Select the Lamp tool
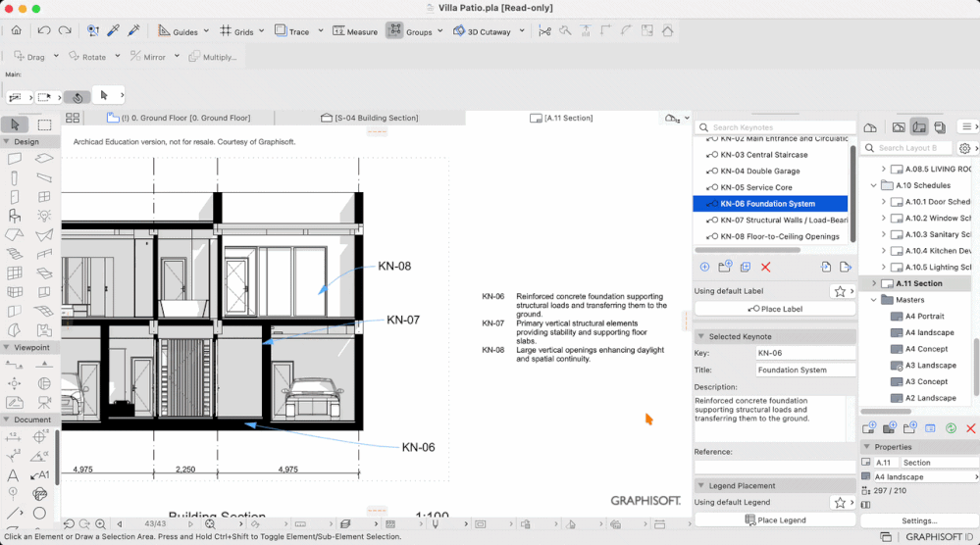The height and width of the screenshot is (545, 980). pyautogui.click(x=44, y=216)
